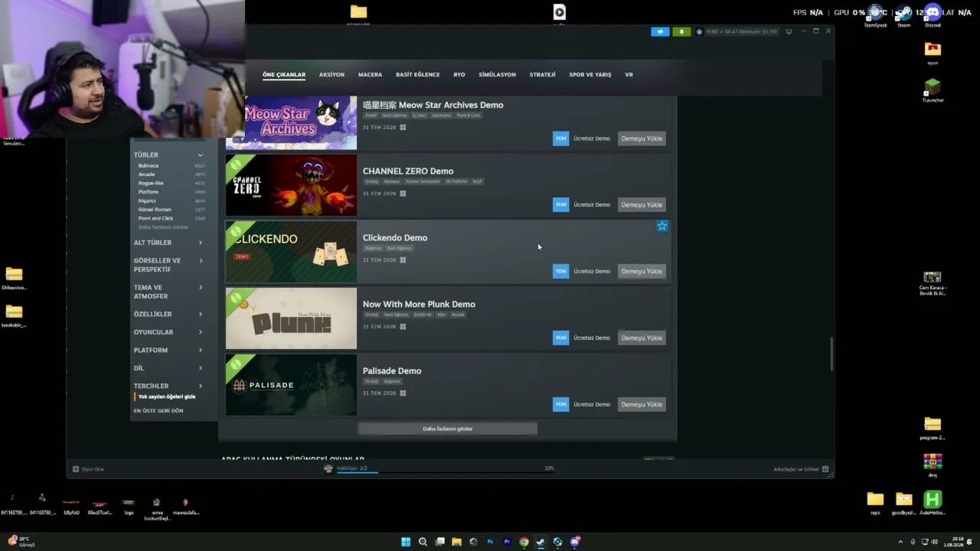
Task: Click the Steam store page scrollbar
Action: click(x=831, y=354)
